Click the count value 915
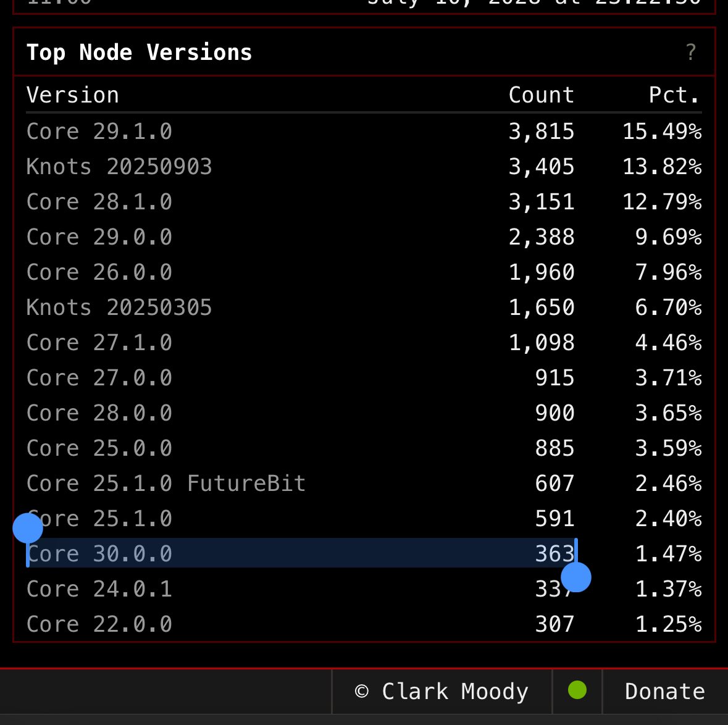The width and height of the screenshot is (728, 725). (x=555, y=378)
